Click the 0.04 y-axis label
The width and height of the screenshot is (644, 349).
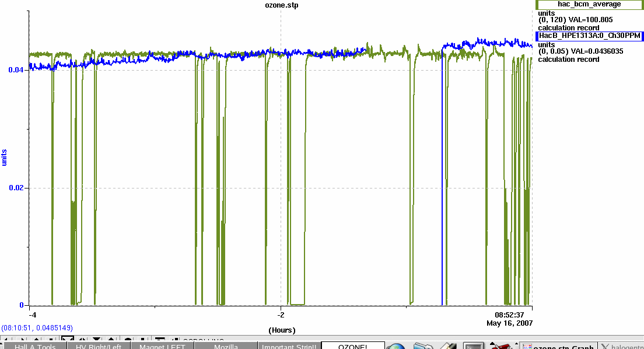(x=16, y=70)
